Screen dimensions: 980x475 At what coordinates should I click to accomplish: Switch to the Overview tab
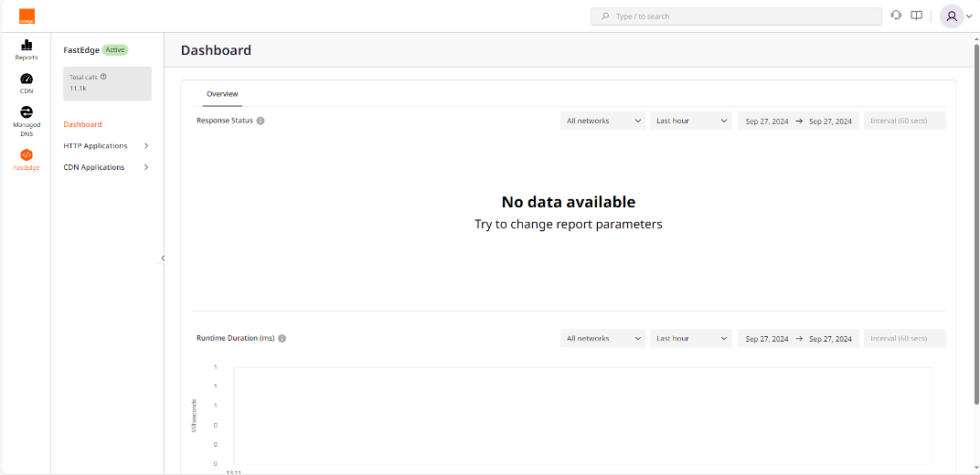point(222,94)
